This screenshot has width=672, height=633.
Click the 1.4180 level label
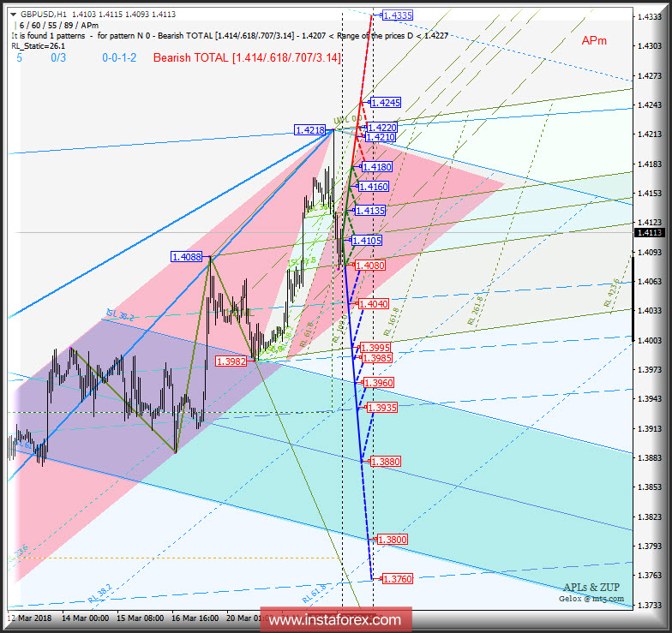377,167
